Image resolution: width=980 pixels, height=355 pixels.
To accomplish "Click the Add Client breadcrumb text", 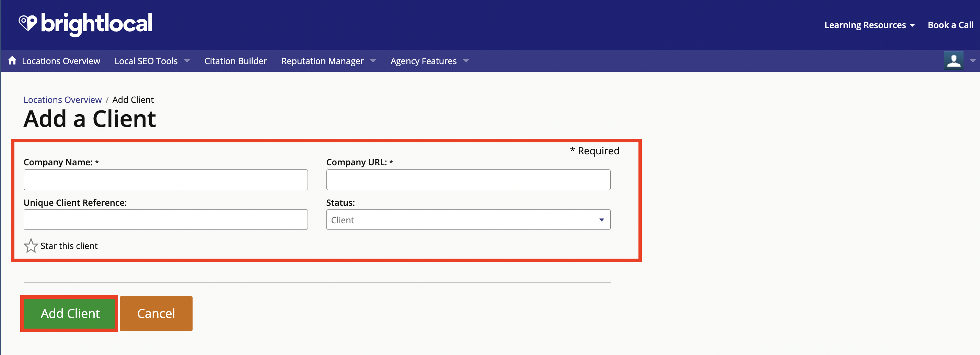I will tap(133, 99).
